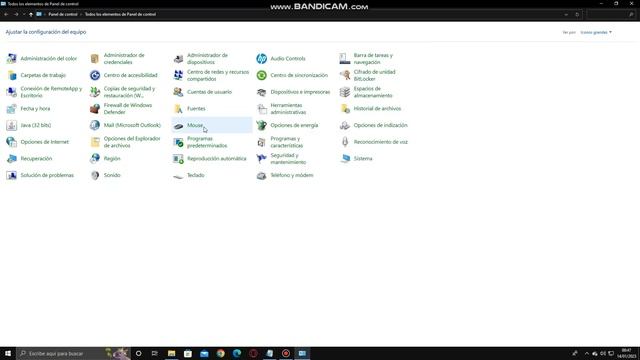
Task: Click the Panel de control breadcrumb
Action: tap(62, 14)
